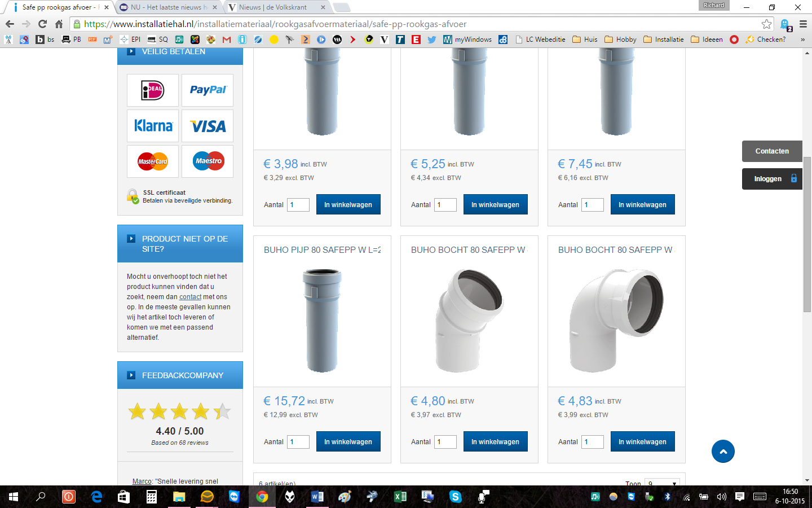Click the Contacten side button
The image size is (812, 508).
pyautogui.click(x=772, y=151)
